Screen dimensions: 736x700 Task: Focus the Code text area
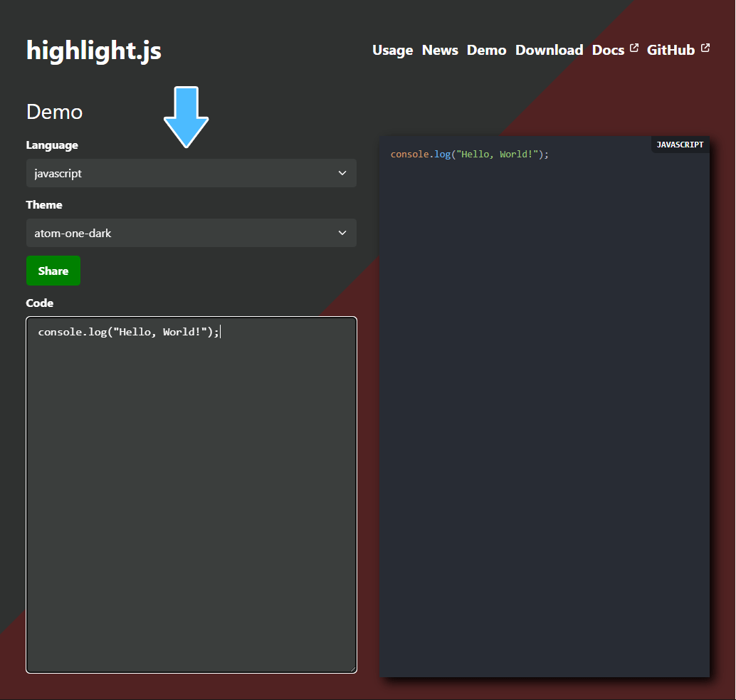pyautogui.click(x=191, y=495)
